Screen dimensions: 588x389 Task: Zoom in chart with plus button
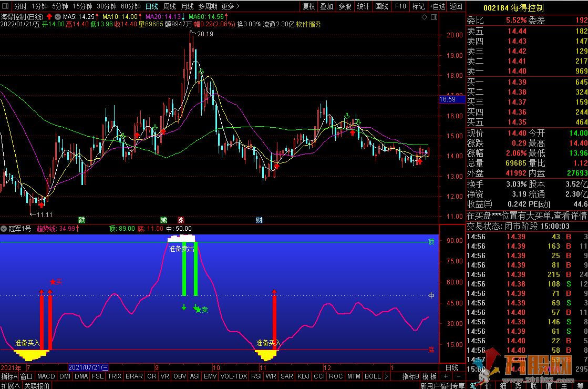coord(446,376)
